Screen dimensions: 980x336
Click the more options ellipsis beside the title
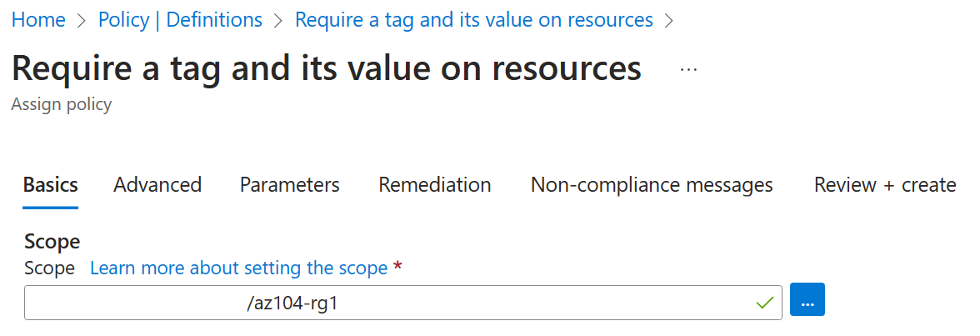click(688, 70)
